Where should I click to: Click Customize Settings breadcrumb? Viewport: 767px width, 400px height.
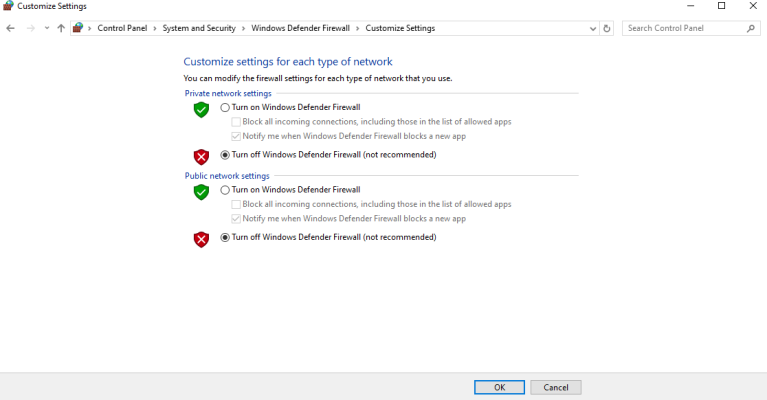[400, 28]
